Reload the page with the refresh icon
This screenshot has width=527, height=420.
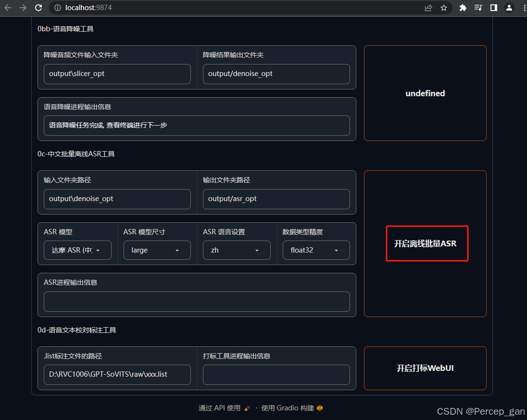pos(38,8)
